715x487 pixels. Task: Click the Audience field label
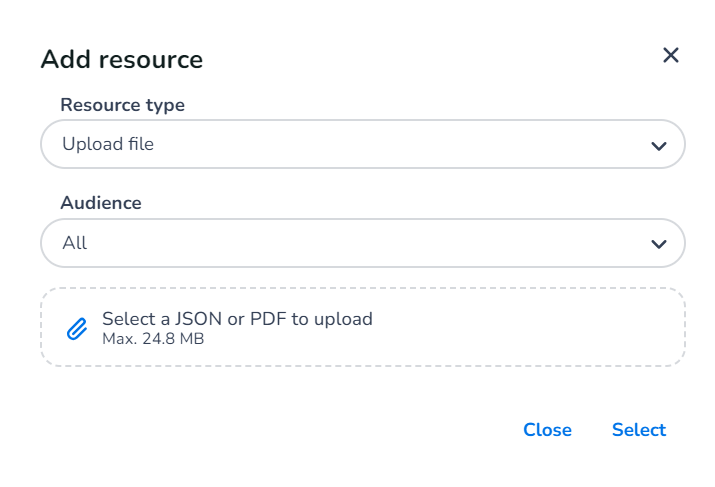click(101, 203)
